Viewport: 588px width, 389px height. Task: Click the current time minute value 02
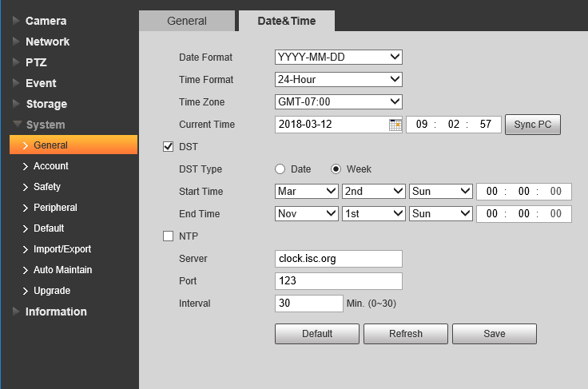coord(453,125)
